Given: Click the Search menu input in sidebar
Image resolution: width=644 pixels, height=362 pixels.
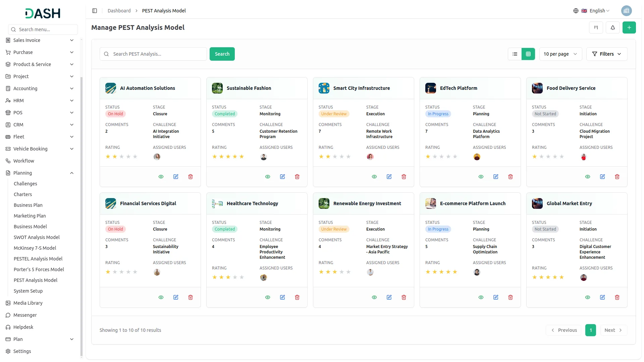Looking at the screenshot, I should tap(43, 29).
